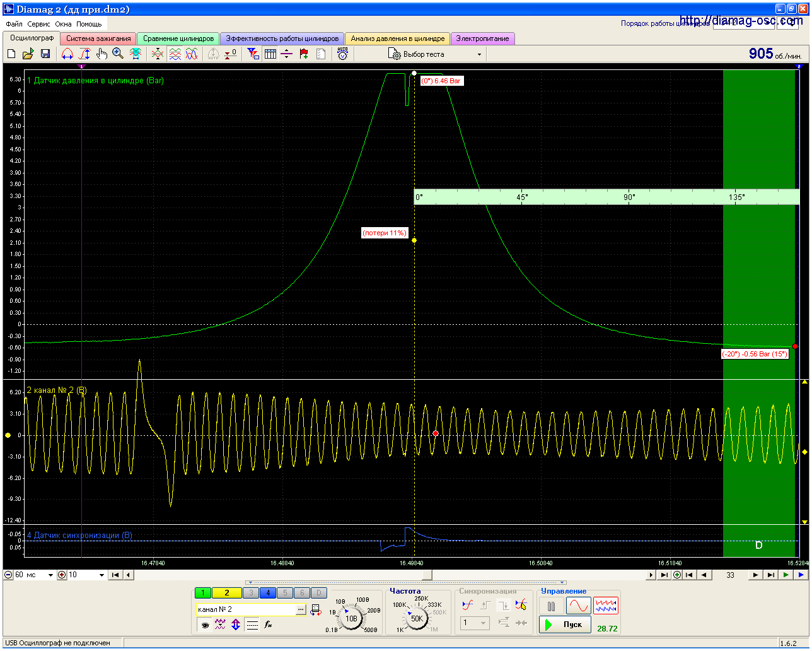The height and width of the screenshot is (651, 812).
Task: Toggle channel visibility eye icon
Action: tap(205, 625)
